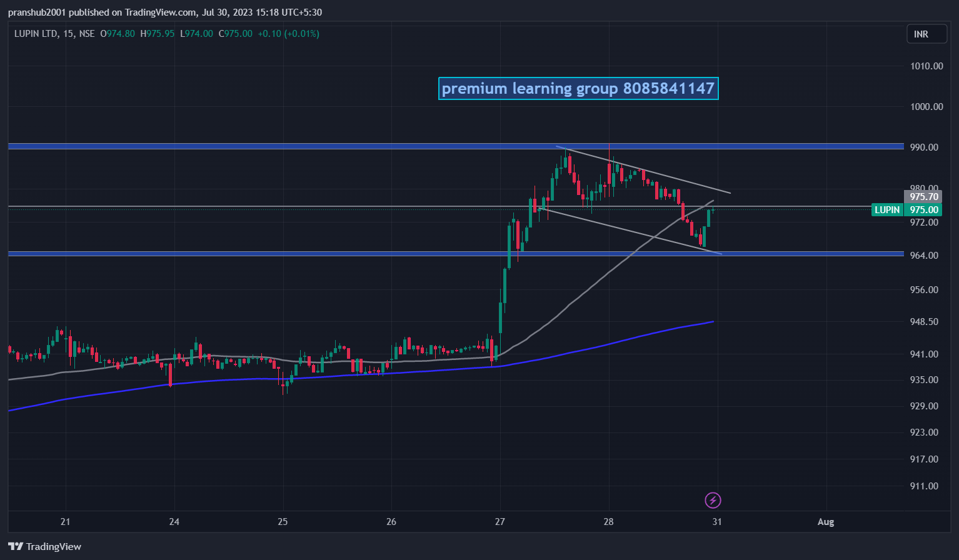Click the 1010.00 price axis label

coord(926,66)
